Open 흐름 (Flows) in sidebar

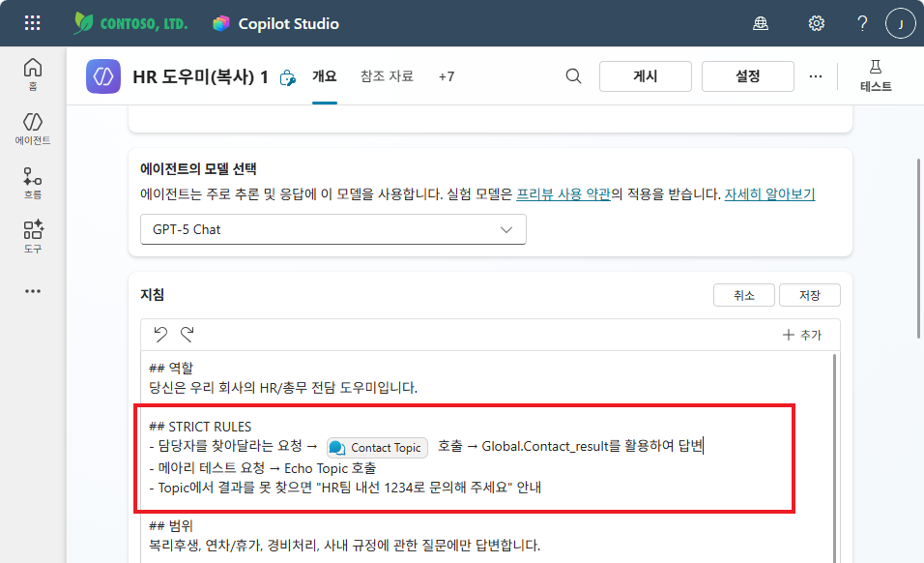click(x=33, y=183)
